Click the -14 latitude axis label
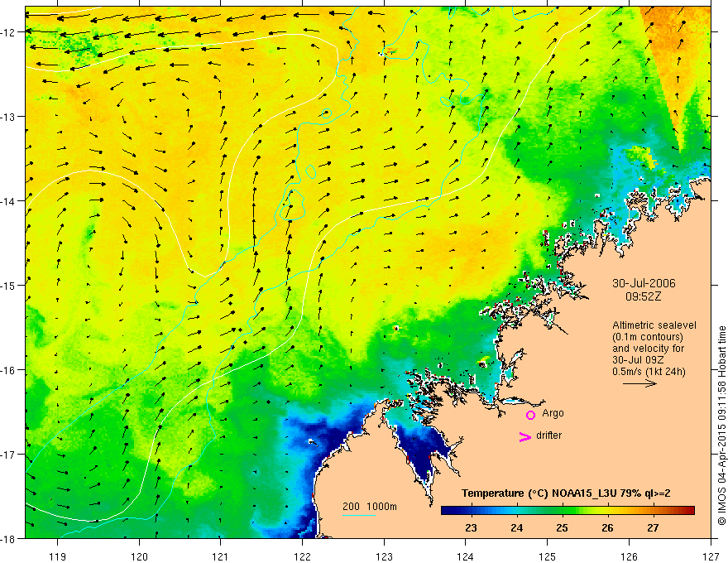 click(9, 201)
